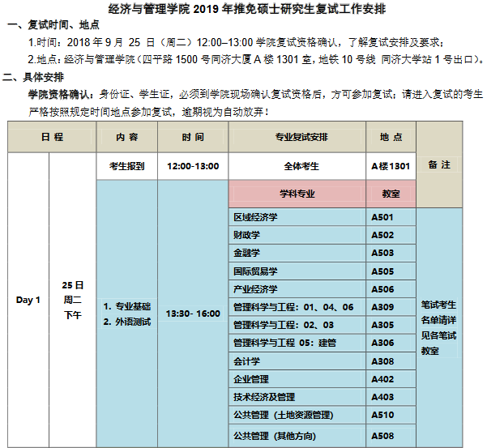Select the 日程 column header
This screenshot has height=448, width=487.
pyautogui.click(x=52, y=138)
